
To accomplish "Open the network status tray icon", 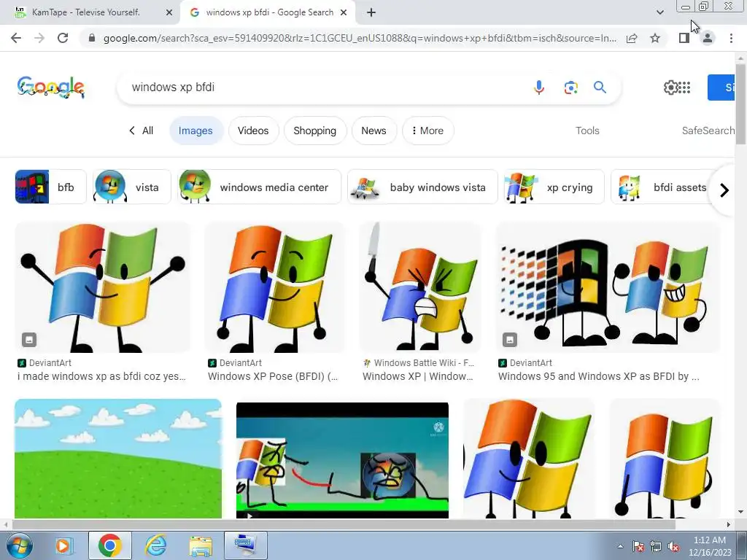I will [x=656, y=546].
